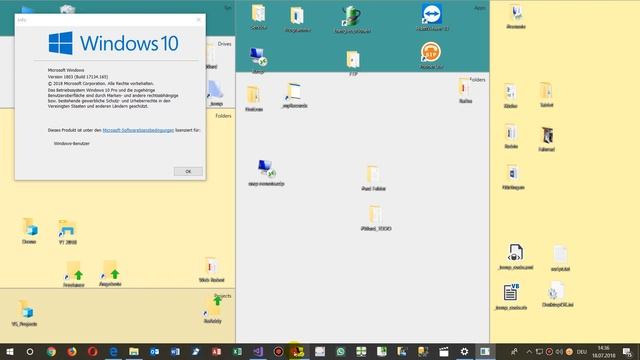Open the Windows Start menu
640x360 pixels.
click(x=9, y=351)
